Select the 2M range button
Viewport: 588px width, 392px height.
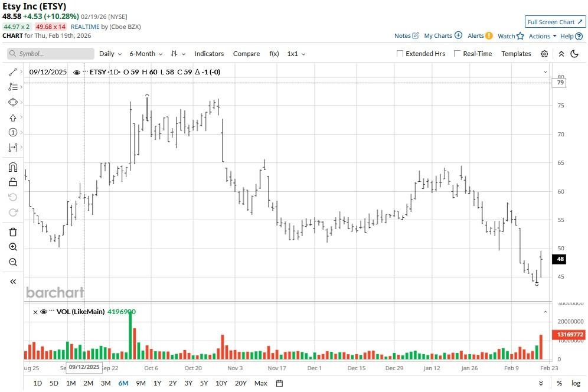88,383
